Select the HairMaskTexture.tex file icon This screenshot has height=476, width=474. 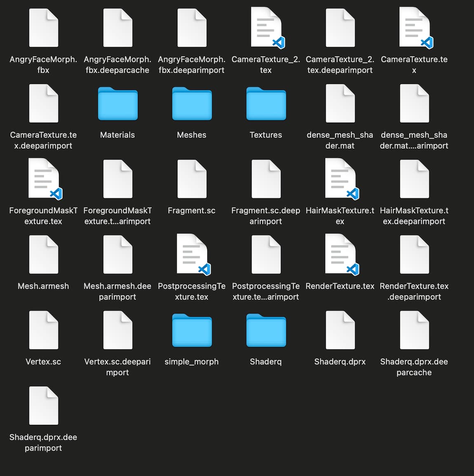coord(342,179)
